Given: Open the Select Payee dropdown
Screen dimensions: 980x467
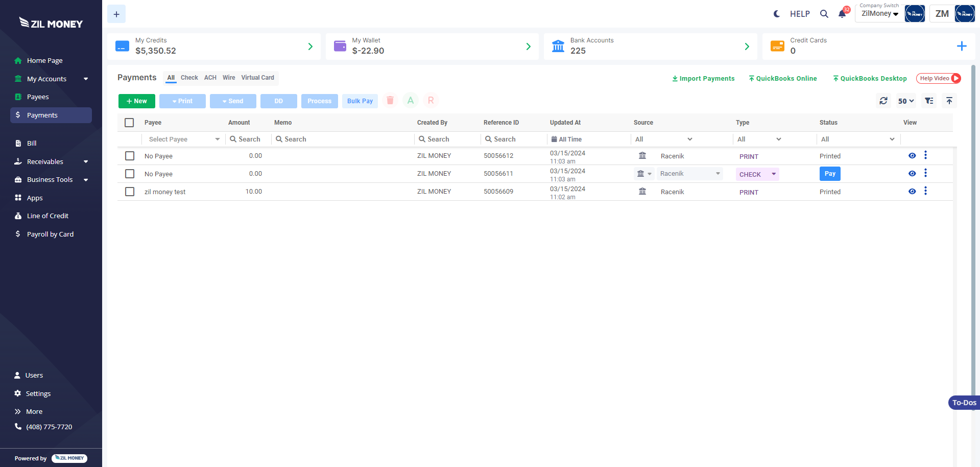Looking at the screenshot, I should [183, 139].
